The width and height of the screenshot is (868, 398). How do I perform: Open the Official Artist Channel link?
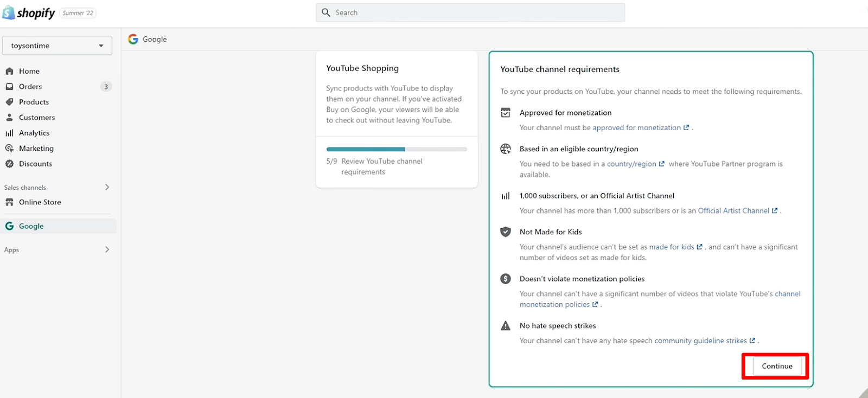pyautogui.click(x=733, y=211)
